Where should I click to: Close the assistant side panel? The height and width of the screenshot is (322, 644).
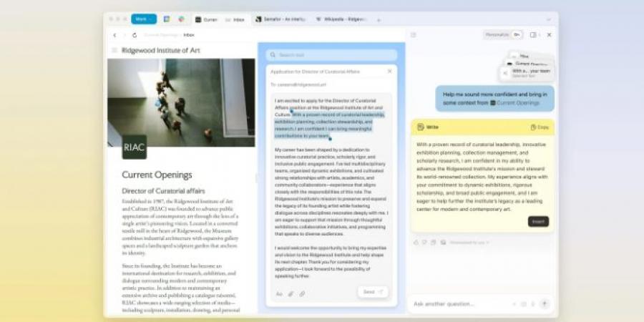click(549, 35)
